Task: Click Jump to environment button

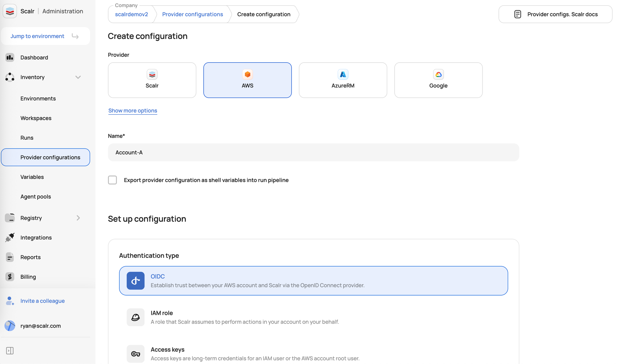Action: coord(45,36)
